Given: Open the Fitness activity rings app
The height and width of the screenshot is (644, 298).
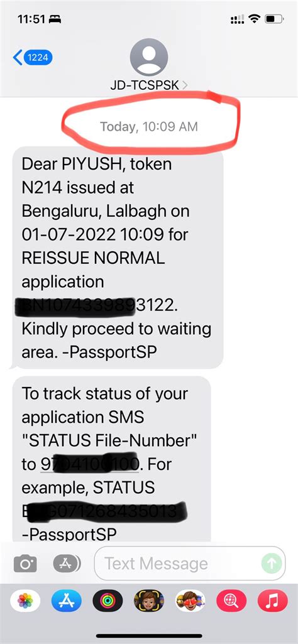Looking at the screenshot, I should [x=108, y=601].
